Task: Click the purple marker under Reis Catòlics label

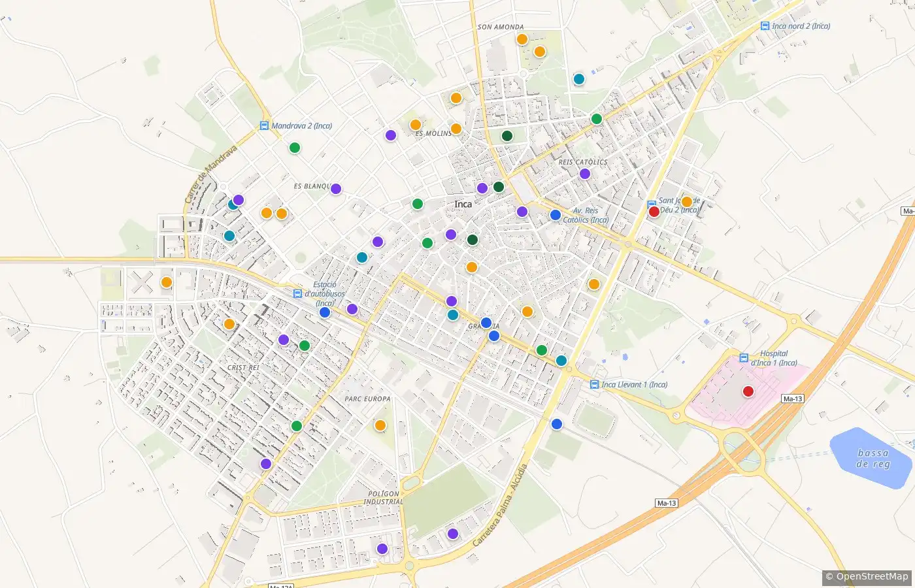Action: coord(585,174)
